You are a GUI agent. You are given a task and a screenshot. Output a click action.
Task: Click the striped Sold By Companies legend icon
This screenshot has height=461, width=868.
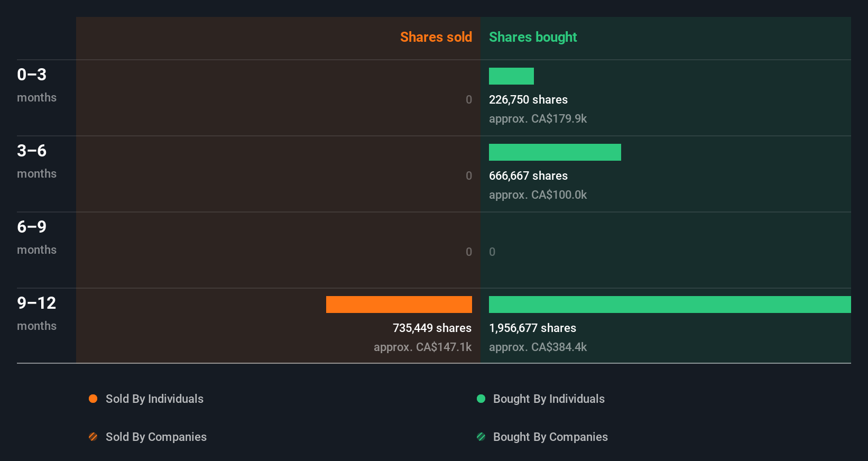[93, 437]
